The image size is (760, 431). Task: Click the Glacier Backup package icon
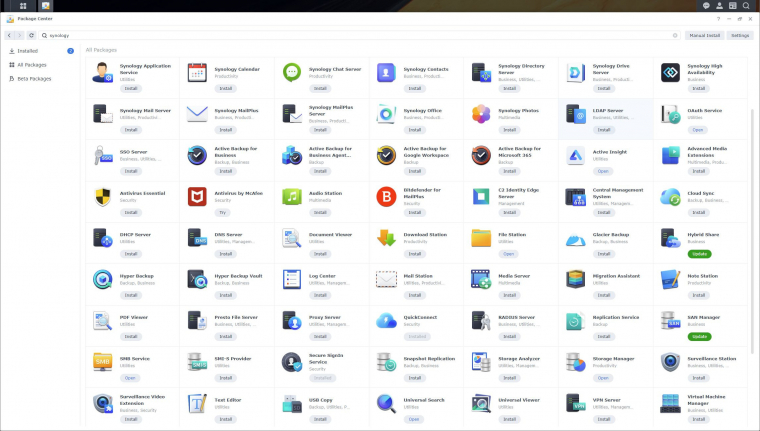pyautogui.click(x=576, y=238)
